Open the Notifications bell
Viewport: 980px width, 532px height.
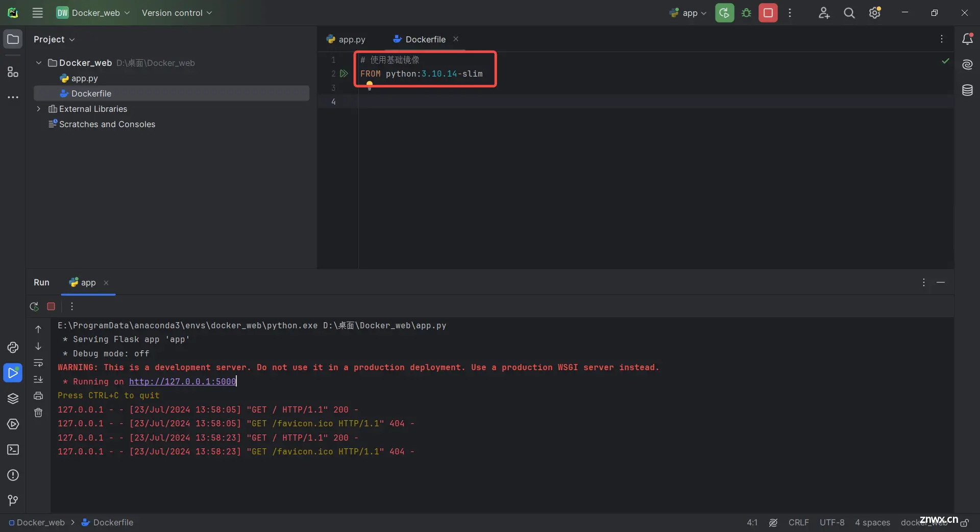pos(967,39)
